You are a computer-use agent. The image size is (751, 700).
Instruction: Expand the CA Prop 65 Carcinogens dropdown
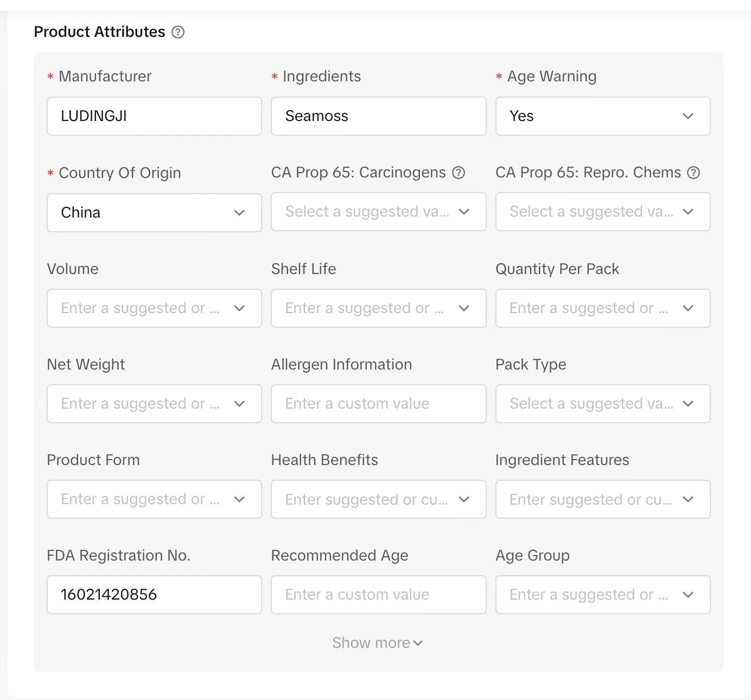click(x=378, y=212)
